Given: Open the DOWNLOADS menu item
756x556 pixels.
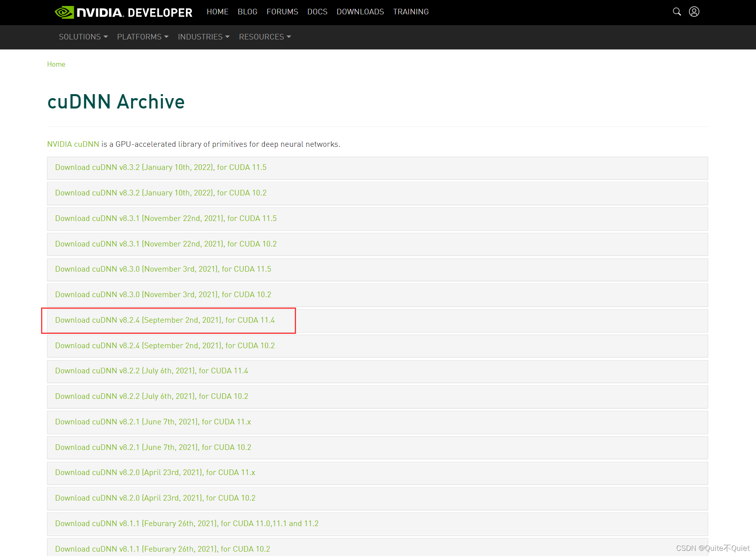Looking at the screenshot, I should [360, 12].
